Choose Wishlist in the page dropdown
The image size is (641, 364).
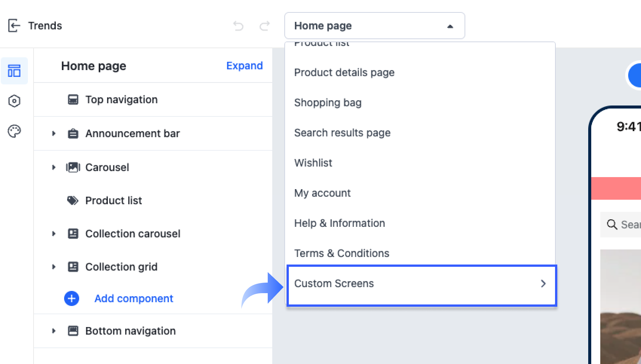coord(313,163)
